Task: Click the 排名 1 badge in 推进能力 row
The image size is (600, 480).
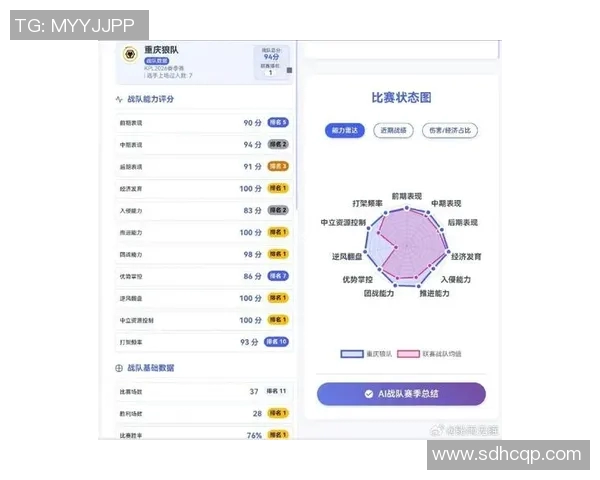Action: [278, 232]
